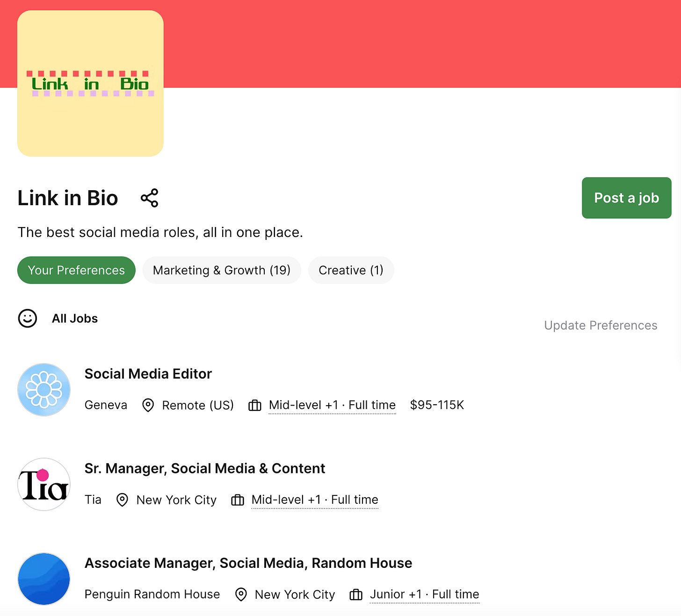Open Sr. Manager, Social Media & Content listing
681x616 pixels.
pos(205,468)
